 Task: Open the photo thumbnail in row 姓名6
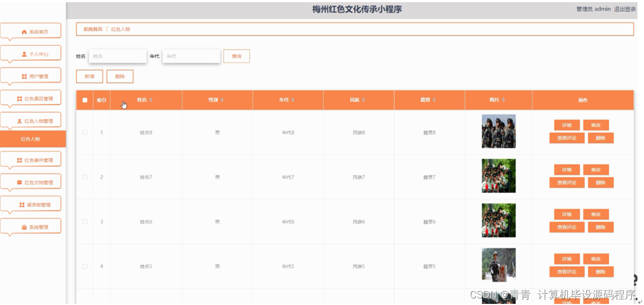point(499,220)
